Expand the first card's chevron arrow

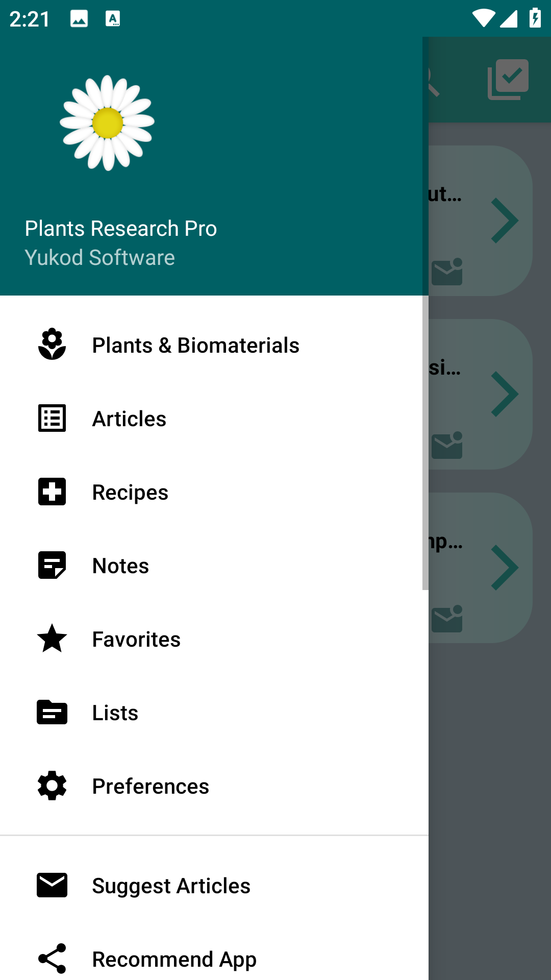[505, 220]
